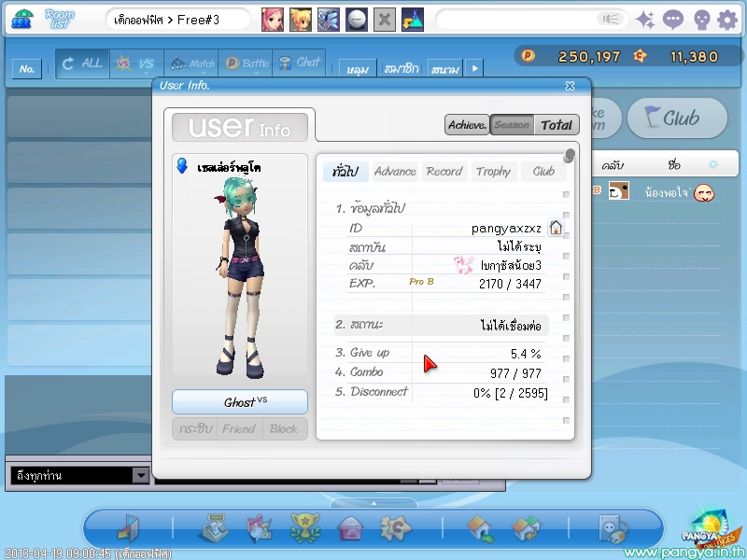Click the Pang coin currency icon
The width and height of the screenshot is (747, 560).
528,56
